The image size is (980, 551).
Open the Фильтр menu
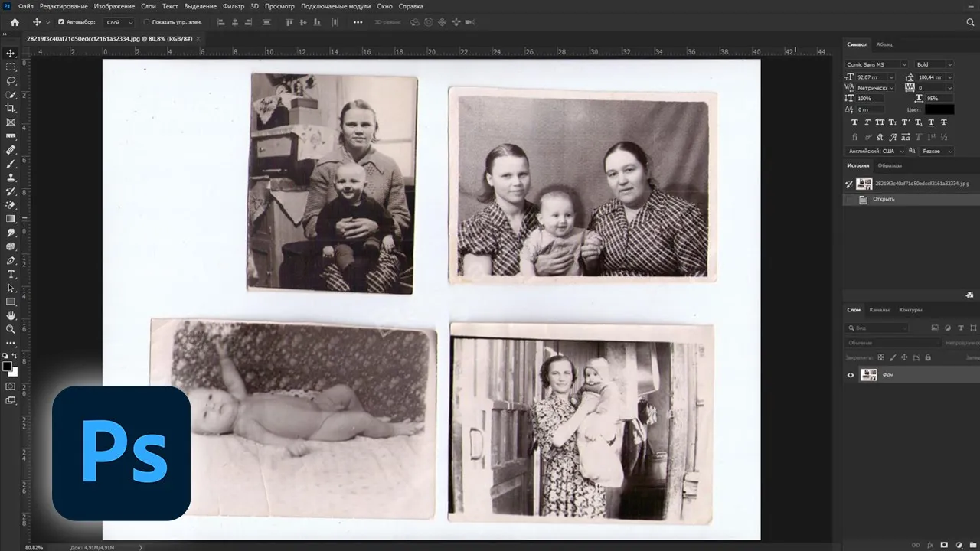pos(234,6)
